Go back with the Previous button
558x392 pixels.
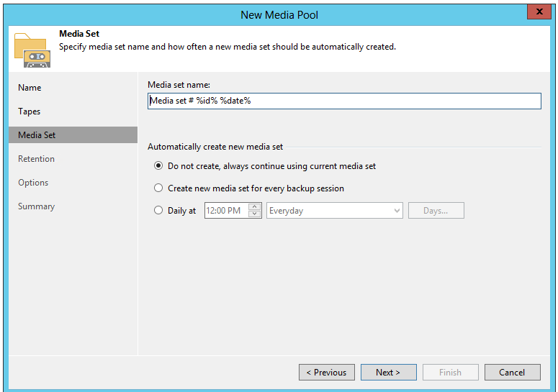[327, 373]
